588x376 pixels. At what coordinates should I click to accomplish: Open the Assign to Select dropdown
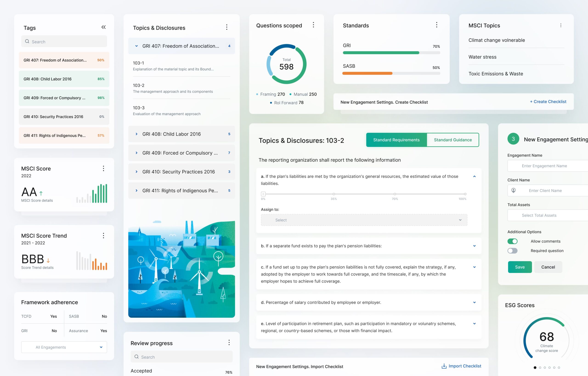(x=364, y=220)
